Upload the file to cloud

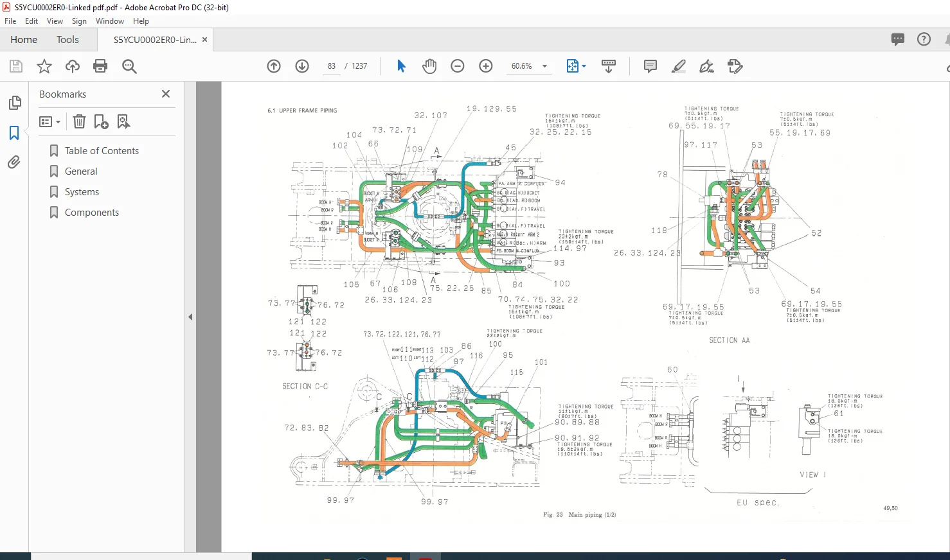(x=73, y=66)
